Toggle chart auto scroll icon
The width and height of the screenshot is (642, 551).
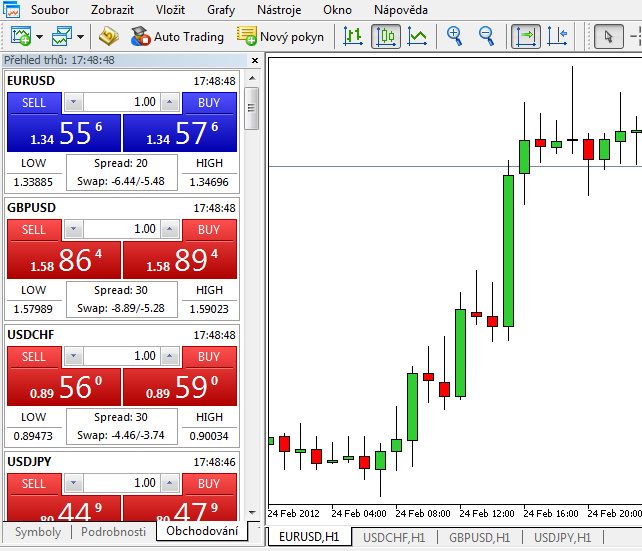tap(526, 36)
